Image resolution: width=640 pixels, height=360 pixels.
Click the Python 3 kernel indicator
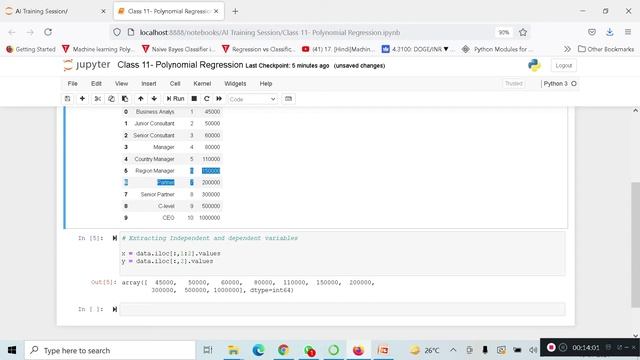tap(560, 84)
